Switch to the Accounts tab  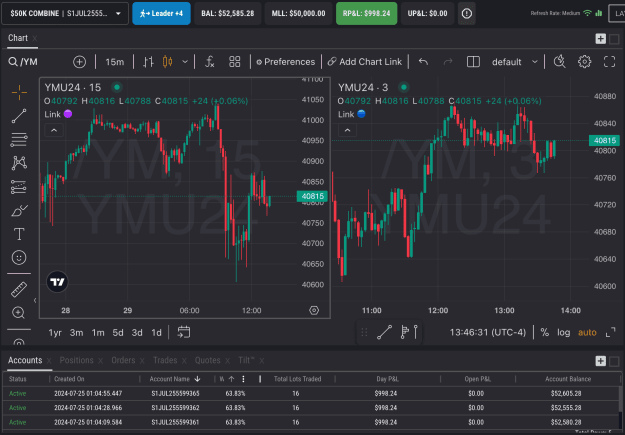point(25,360)
